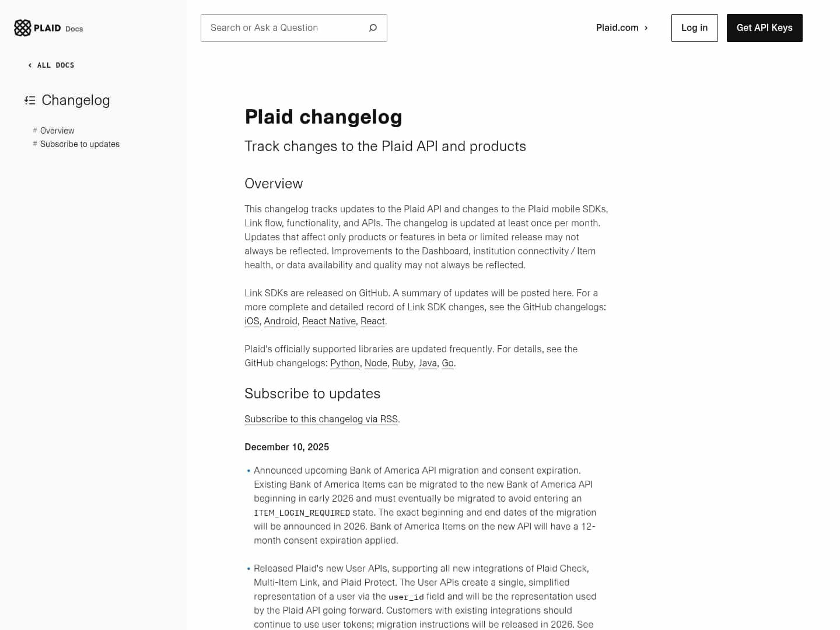Open the Plaid.com external link chevron

pos(646,27)
